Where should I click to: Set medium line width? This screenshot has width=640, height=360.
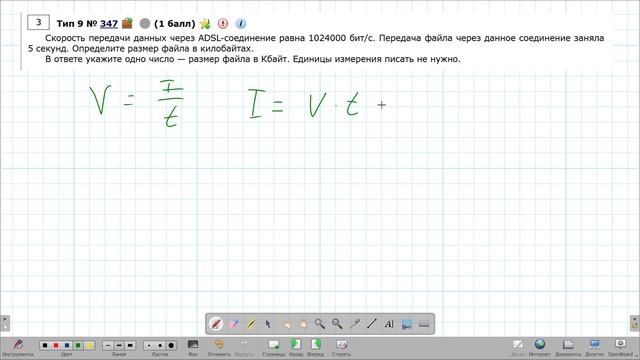click(x=119, y=345)
